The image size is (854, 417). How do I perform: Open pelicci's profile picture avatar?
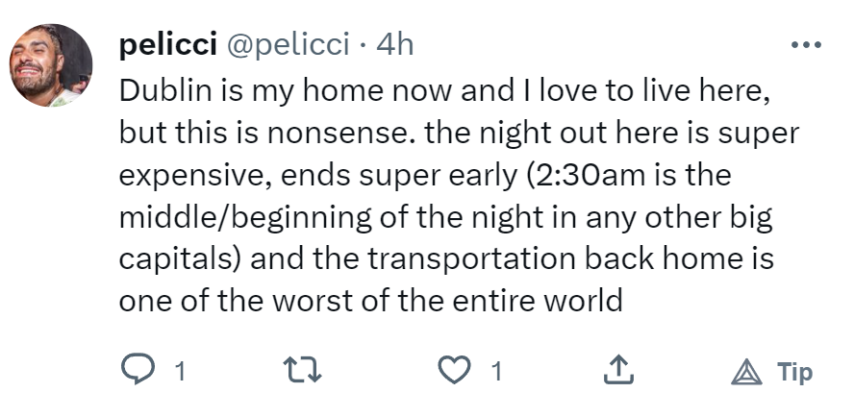pyautogui.click(x=50, y=66)
